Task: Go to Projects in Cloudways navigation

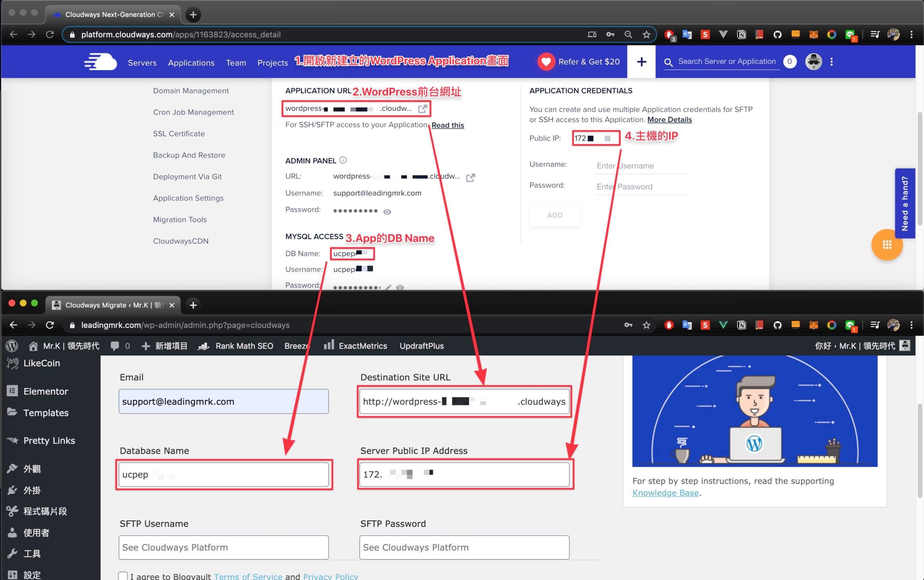Action: [273, 62]
